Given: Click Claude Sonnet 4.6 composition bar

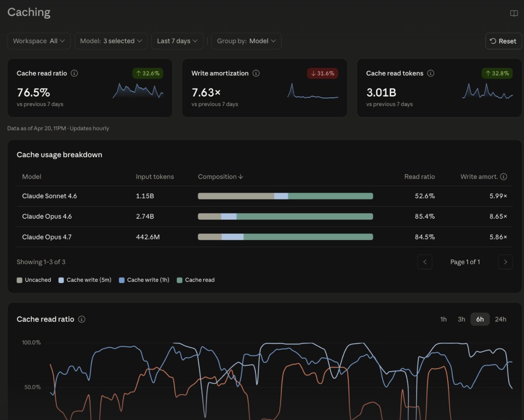Looking at the screenshot, I should (x=286, y=196).
